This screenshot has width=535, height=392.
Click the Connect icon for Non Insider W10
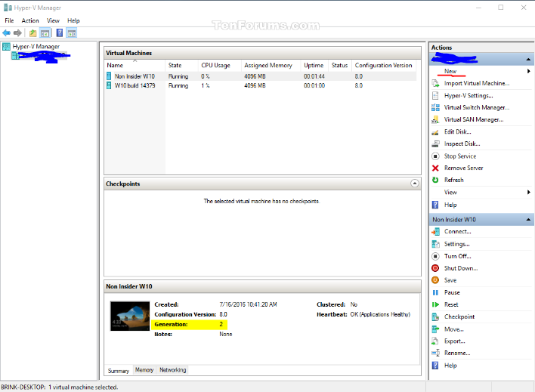[x=435, y=232]
